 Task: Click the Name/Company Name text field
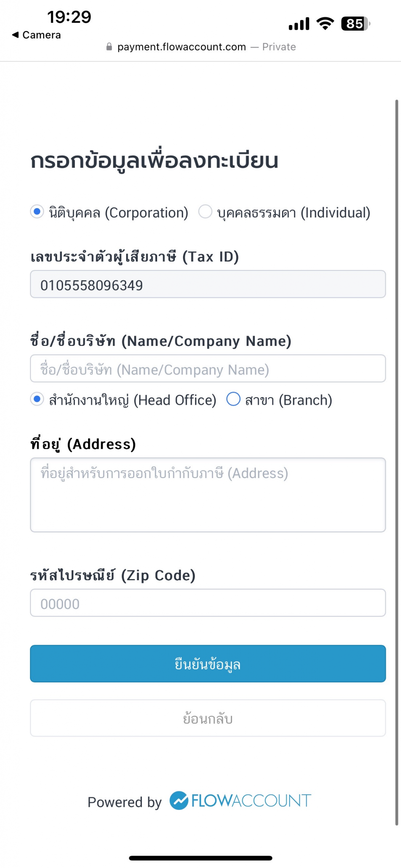[x=207, y=369]
